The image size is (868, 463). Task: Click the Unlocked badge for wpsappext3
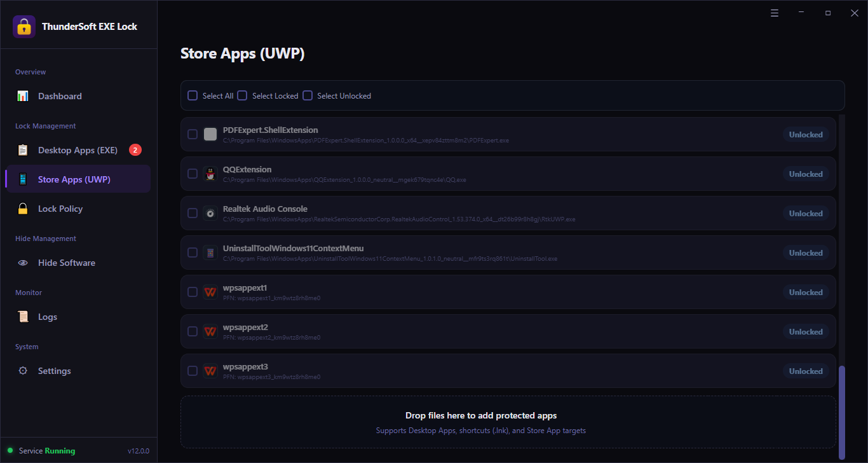[x=806, y=371]
